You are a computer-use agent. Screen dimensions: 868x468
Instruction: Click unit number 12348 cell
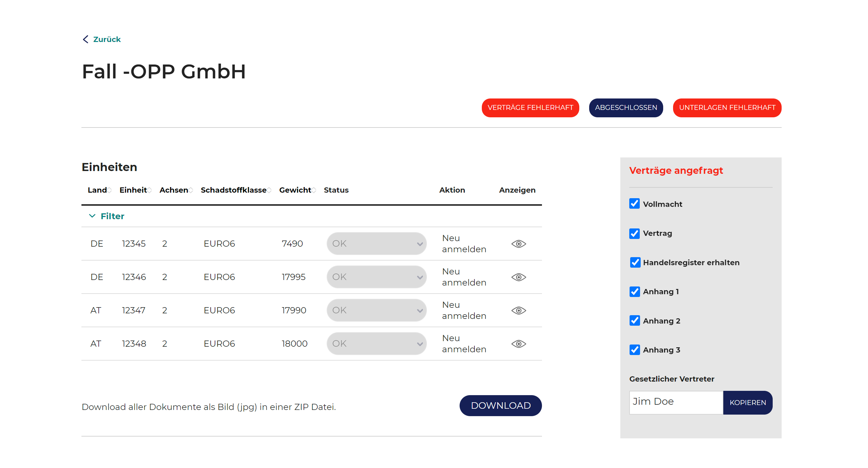click(x=134, y=344)
